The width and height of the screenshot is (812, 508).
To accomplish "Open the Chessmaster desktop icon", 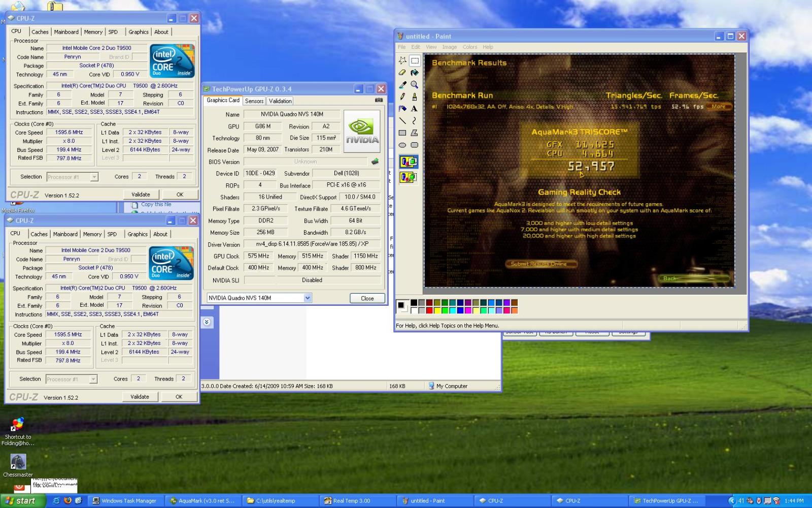I will tap(18, 465).
